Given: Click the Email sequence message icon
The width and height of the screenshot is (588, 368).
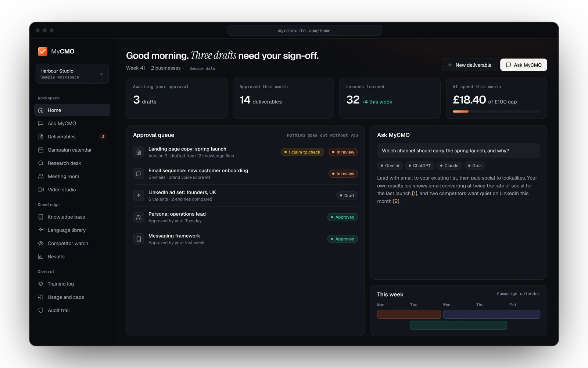Looking at the screenshot, I should click(x=139, y=174).
